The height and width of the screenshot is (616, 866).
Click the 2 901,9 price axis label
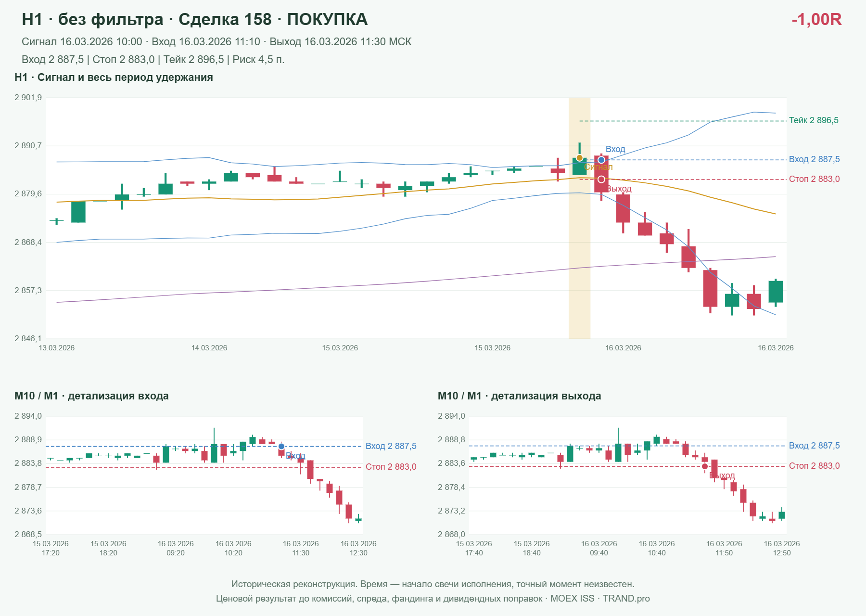tap(28, 98)
